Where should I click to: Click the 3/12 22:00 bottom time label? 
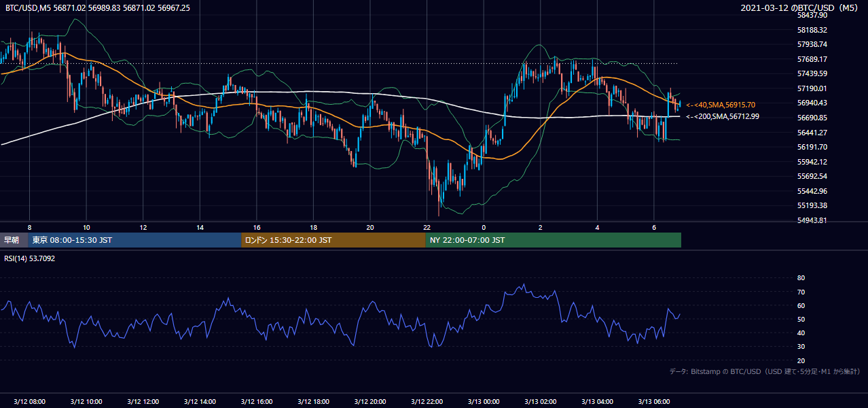tap(427, 401)
